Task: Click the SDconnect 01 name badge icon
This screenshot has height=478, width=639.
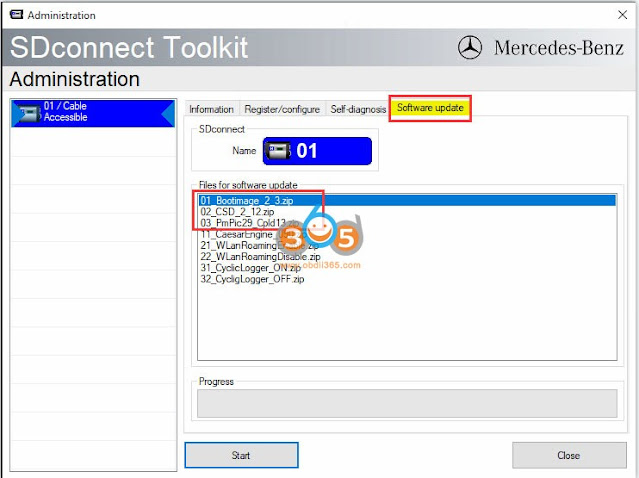Action: [278, 151]
